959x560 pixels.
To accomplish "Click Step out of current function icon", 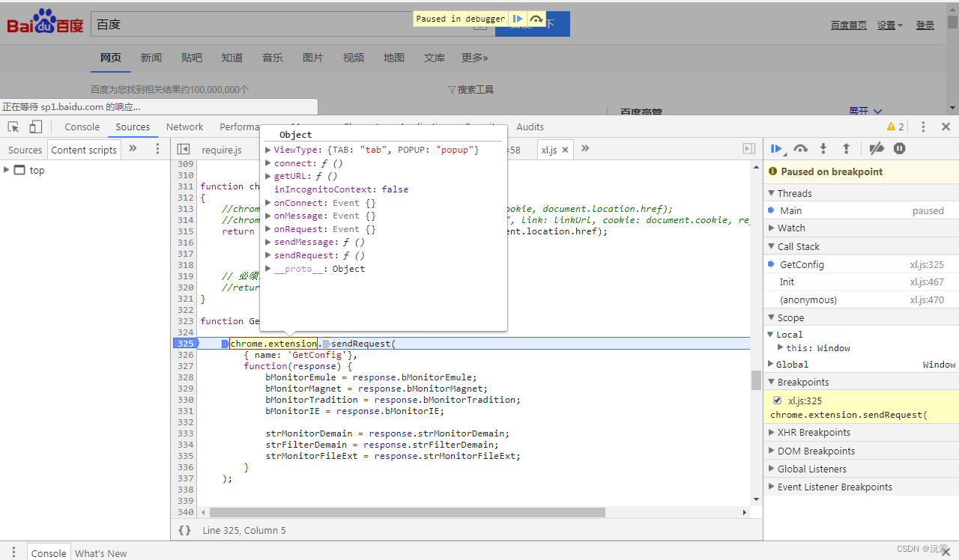I will point(847,149).
